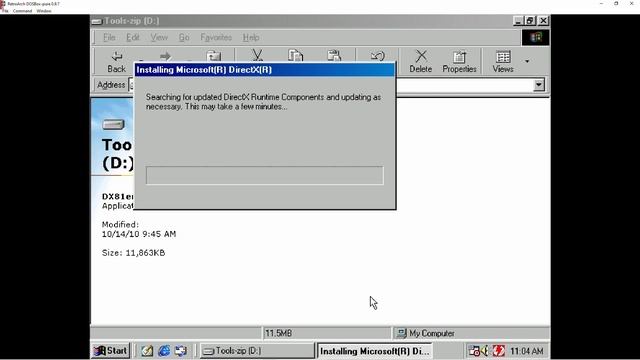Open RetroArch Window menu
Viewport: 640px width, 360px height.
click(44, 11)
